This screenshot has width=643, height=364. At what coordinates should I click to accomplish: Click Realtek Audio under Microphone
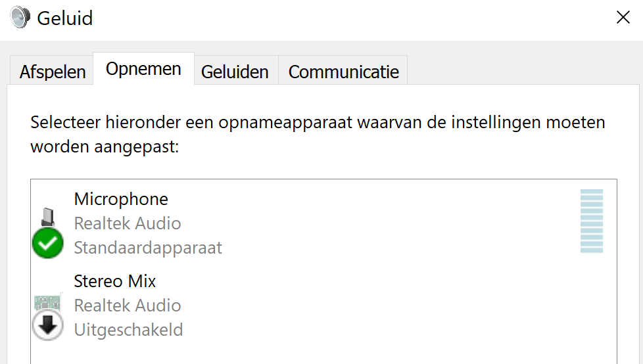point(128,223)
